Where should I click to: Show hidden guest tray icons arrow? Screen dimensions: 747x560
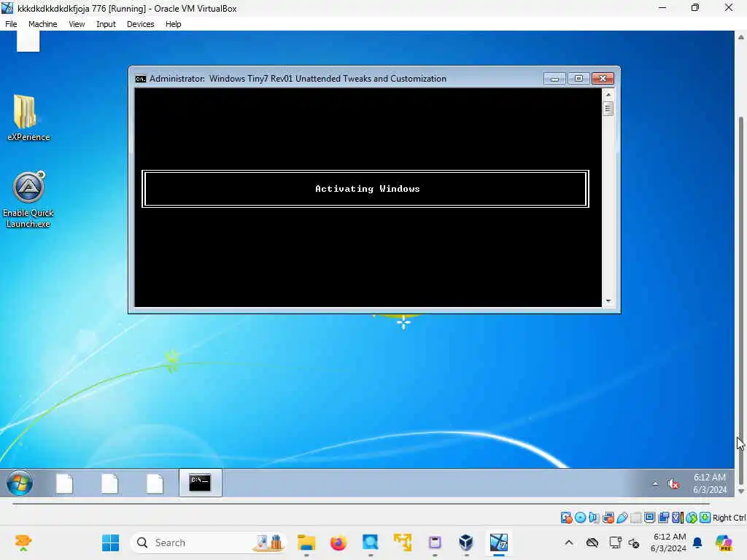point(655,484)
